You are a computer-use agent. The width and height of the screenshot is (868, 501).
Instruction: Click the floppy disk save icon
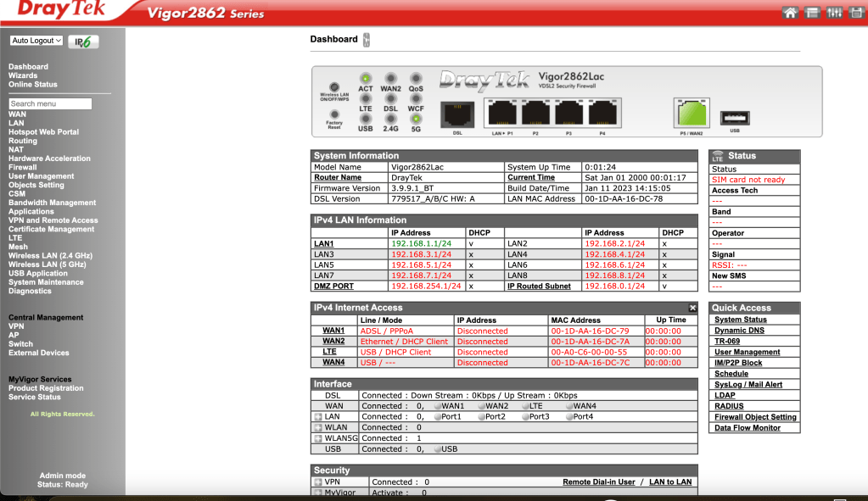(856, 12)
